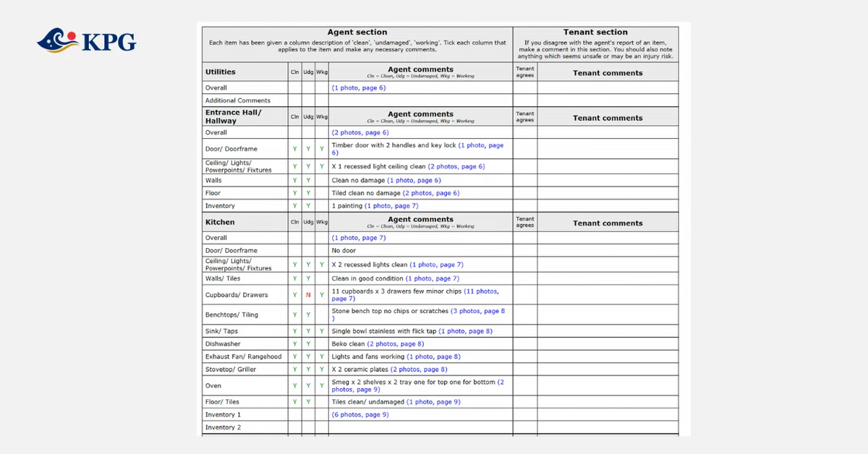Click Tenant comments cell for Cupboards/Drawers
The image size is (868, 454).
pos(608,295)
